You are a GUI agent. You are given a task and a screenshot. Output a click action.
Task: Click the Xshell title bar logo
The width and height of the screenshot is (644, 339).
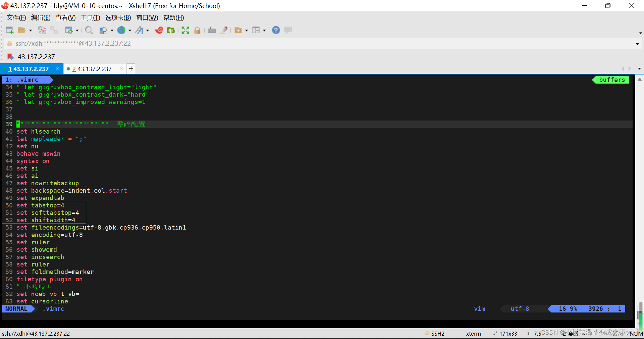5,6
